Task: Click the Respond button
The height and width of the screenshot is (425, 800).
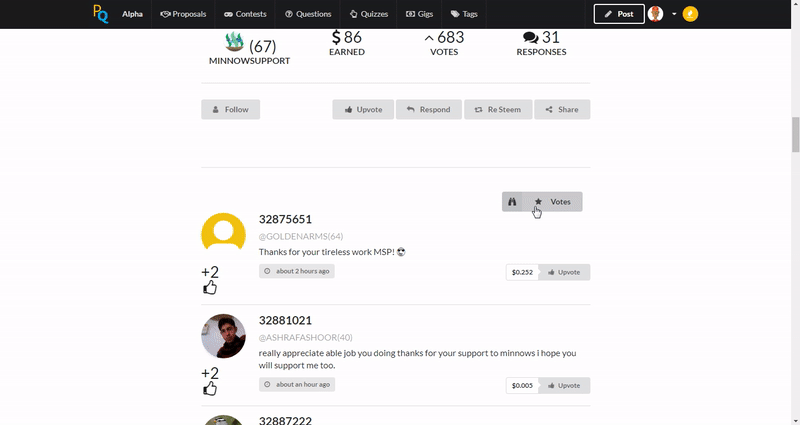Action: 429,109
